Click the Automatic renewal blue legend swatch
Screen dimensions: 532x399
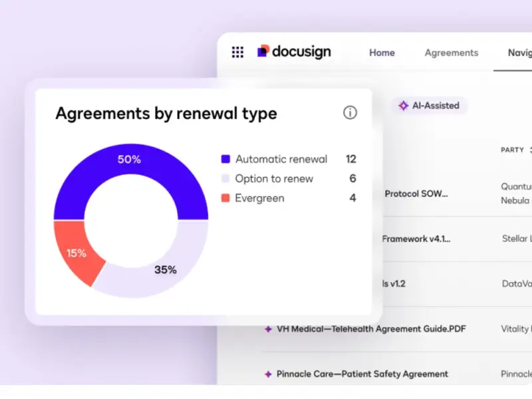(225, 160)
